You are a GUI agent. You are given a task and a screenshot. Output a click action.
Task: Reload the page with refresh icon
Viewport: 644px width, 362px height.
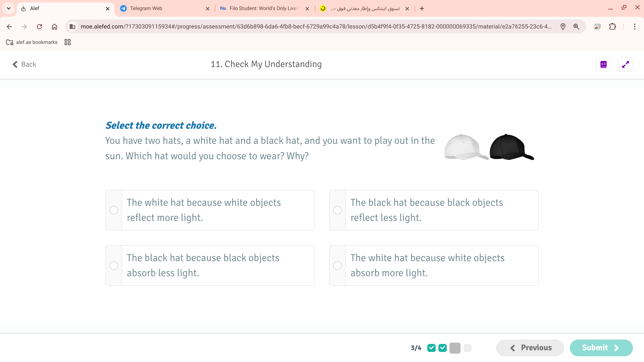tap(39, 27)
